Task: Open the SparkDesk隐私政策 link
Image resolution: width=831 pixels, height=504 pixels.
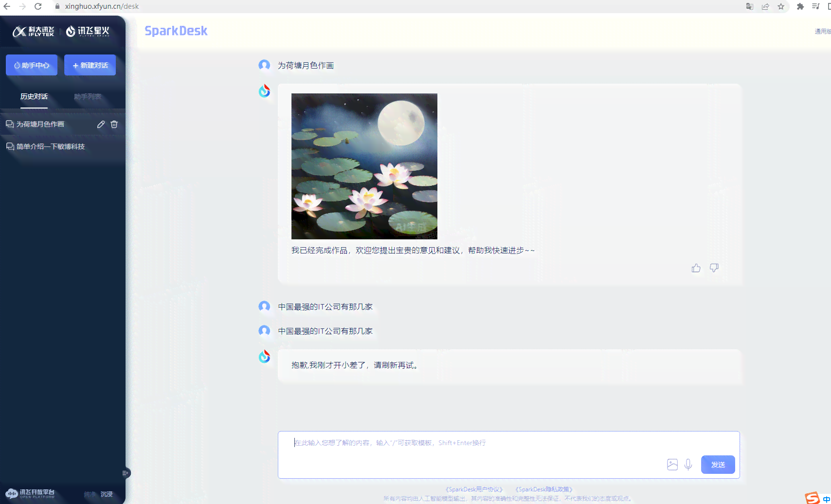Action: (544, 489)
